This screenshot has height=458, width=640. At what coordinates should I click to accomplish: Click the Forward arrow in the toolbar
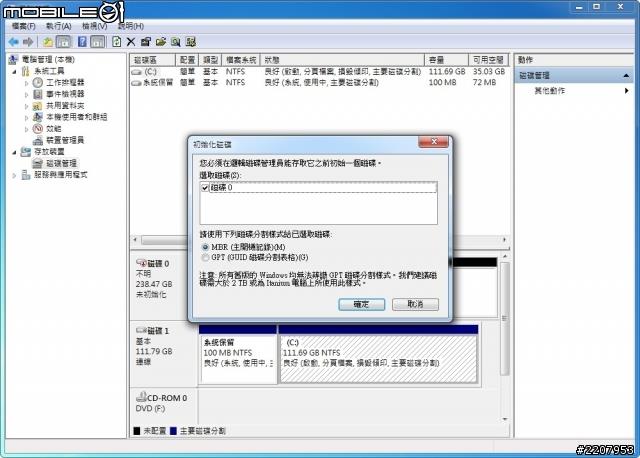[28, 42]
